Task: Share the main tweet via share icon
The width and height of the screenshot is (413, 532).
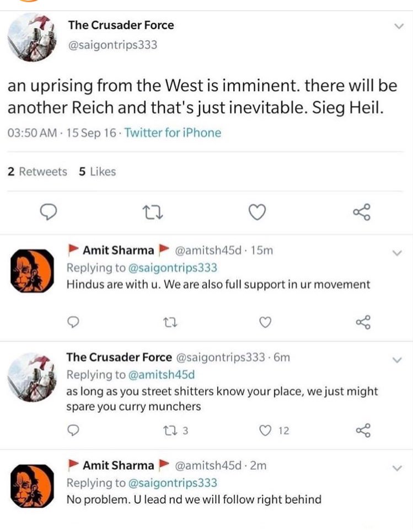Action: 362,212
